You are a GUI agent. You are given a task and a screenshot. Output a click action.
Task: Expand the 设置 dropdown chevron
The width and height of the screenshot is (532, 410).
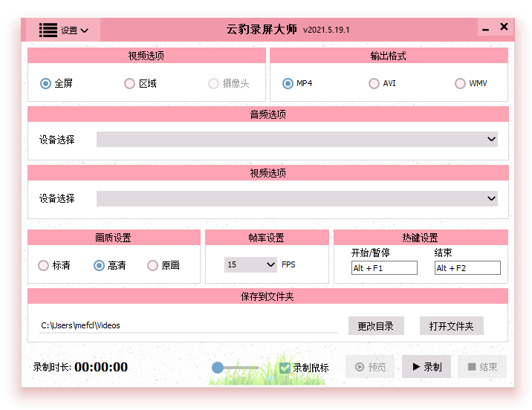(x=85, y=30)
